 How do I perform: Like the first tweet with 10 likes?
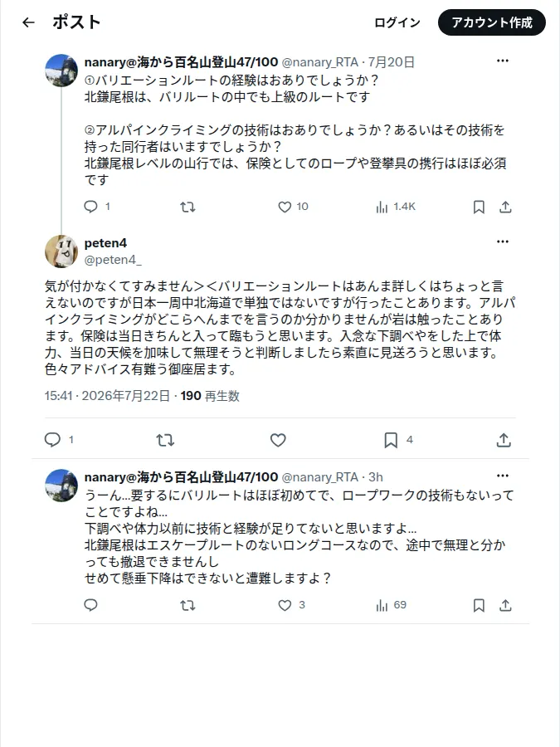pyautogui.click(x=285, y=207)
